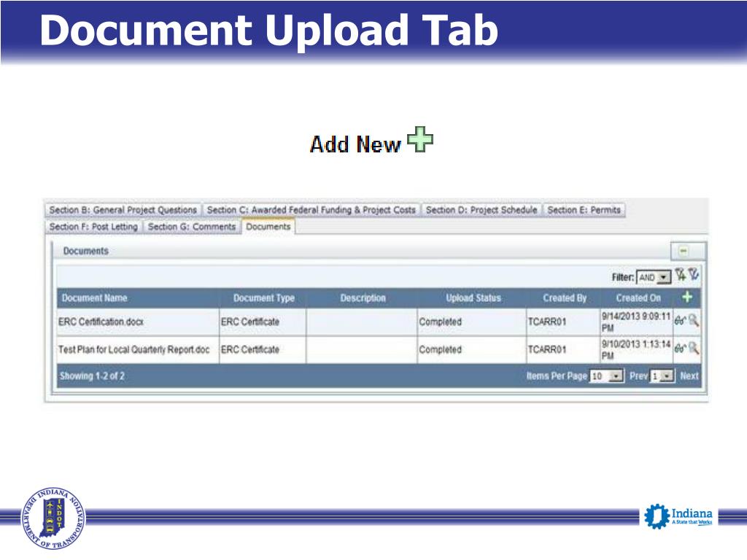Open Section E: Permits tab
The width and height of the screenshot is (747, 560).
[x=584, y=210]
